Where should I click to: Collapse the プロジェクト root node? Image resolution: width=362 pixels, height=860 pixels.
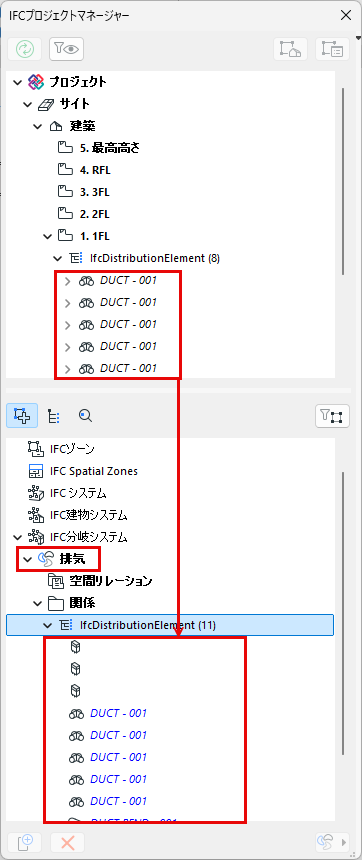click(x=17, y=82)
